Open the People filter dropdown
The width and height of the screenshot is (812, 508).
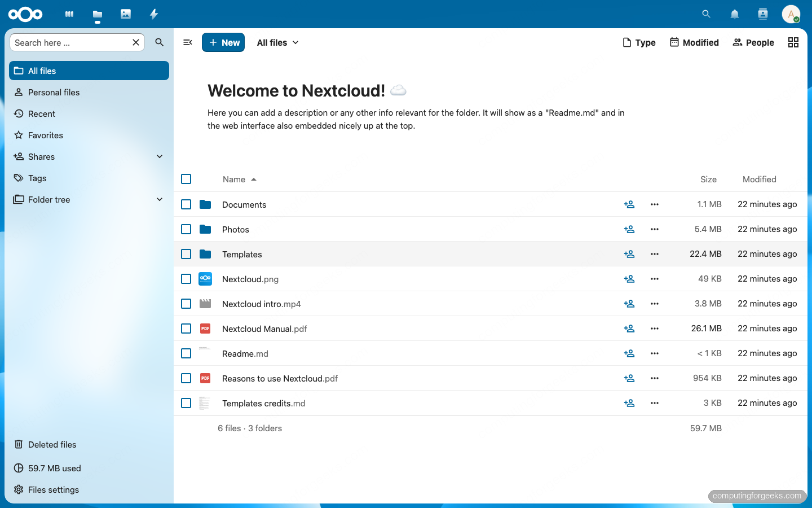[753, 42]
